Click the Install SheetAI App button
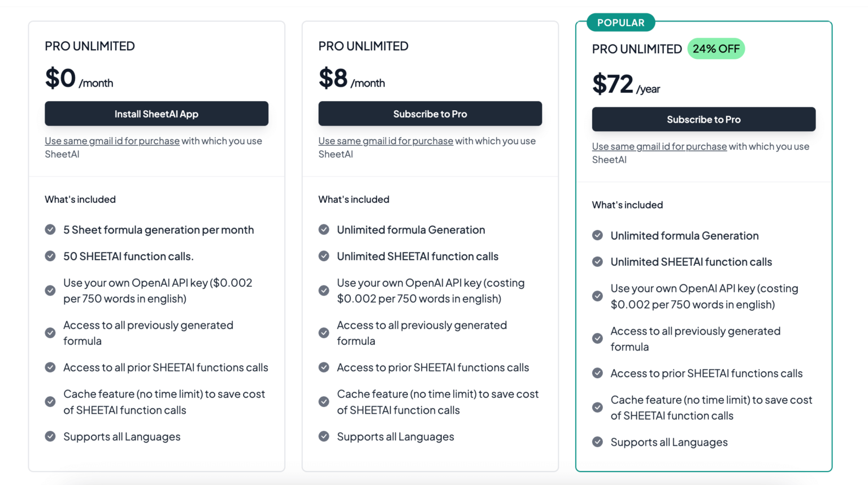This screenshot has height=485, width=868. (157, 114)
